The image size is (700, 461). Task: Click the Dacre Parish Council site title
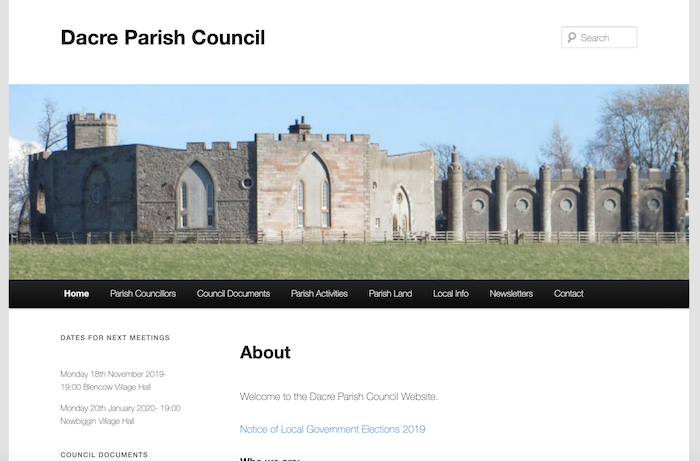(x=163, y=38)
